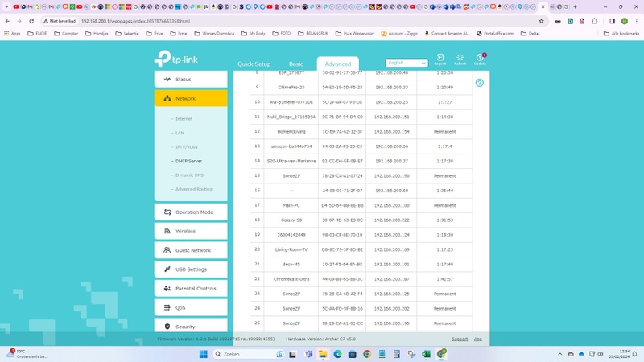
Task: Select the Advanced tab
Action: [337, 64]
